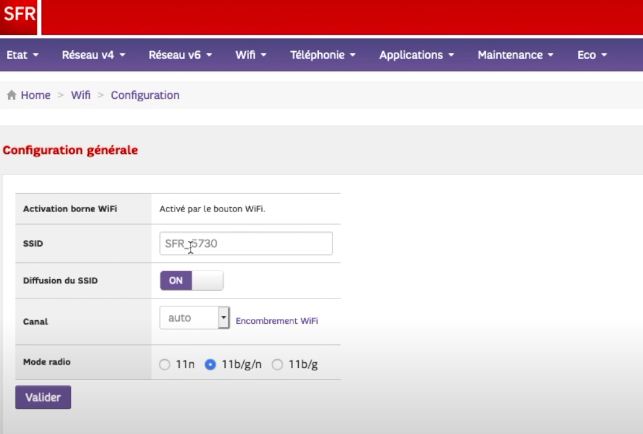Select the 11n radio mode
Screen dimensions: 643x434
[164, 364]
